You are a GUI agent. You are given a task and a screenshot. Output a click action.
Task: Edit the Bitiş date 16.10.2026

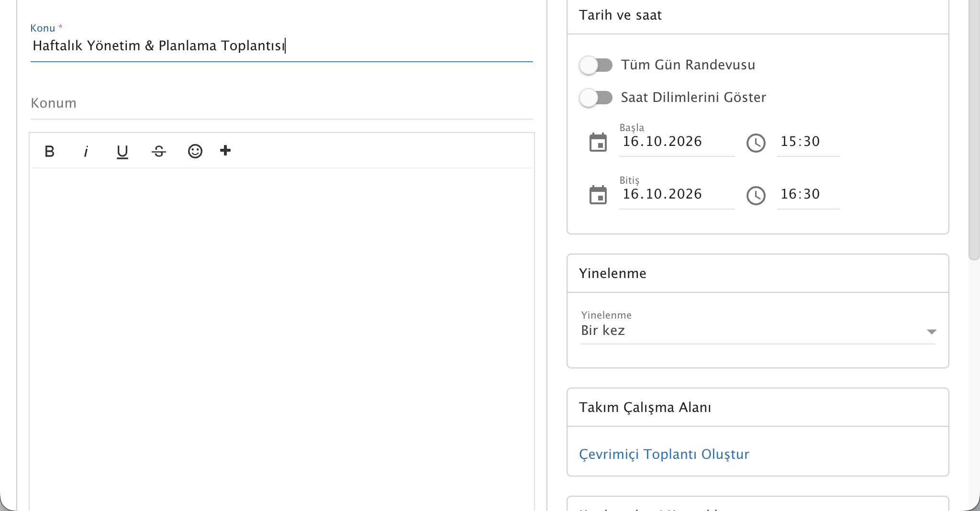click(x=677, y=194)
